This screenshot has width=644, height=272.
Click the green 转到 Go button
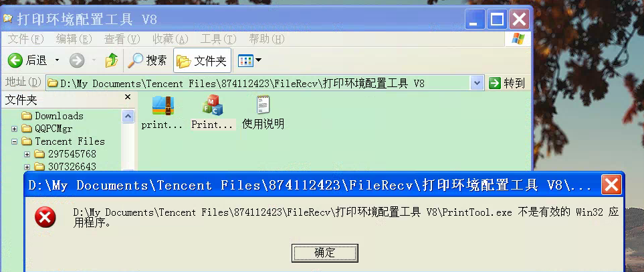pyautogui.click(x=507, y=83)
